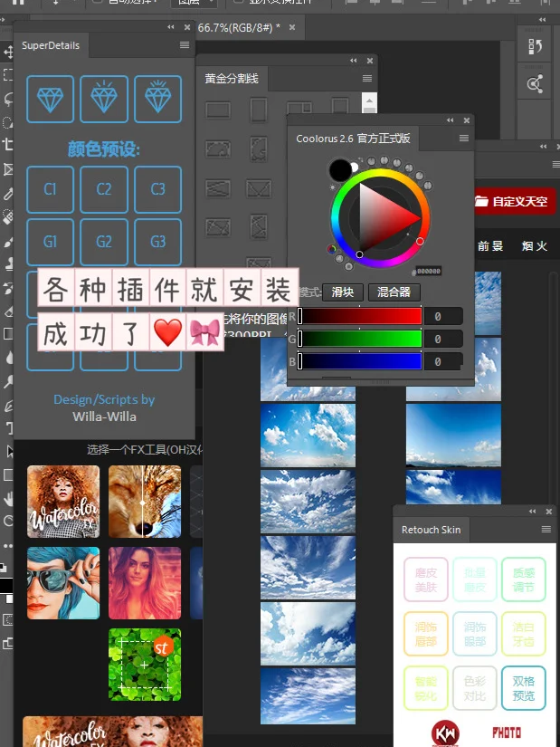
Task: Select the Lasso tool
Action: tap(7, 99)
